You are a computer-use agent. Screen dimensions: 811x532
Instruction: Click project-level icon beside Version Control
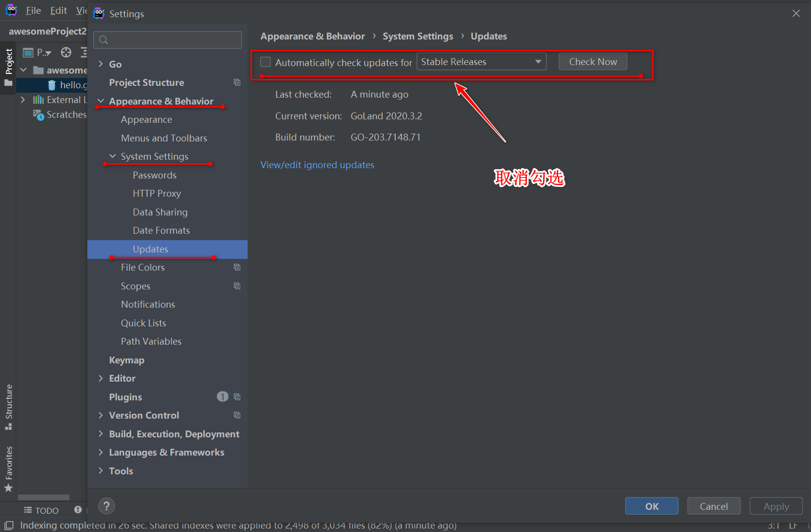[x=237, y=415]
